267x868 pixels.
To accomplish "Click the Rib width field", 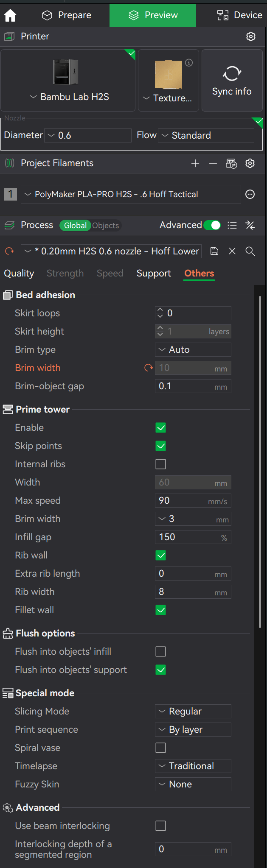I will (x=193, y=592).
